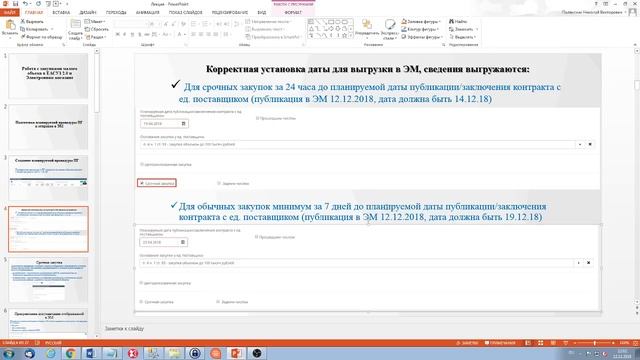Switch to Slide Sorter view in status bar
Image resolution: width=640 pixels, height=360 pixels.
point(540,343)
